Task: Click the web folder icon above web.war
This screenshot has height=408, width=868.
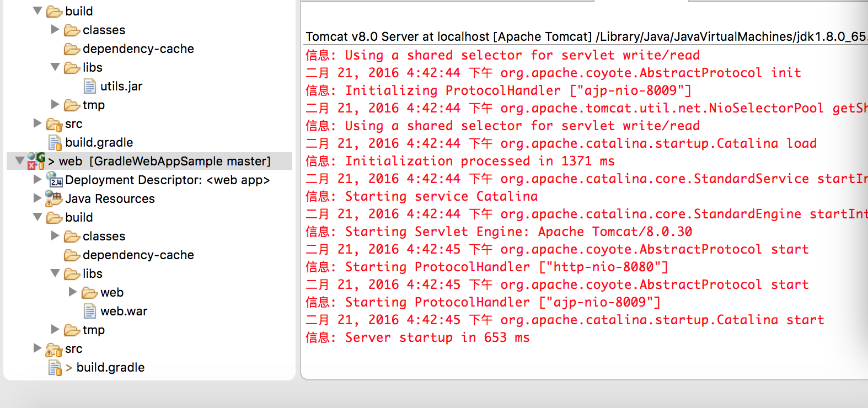Action: tap(90, 292)
